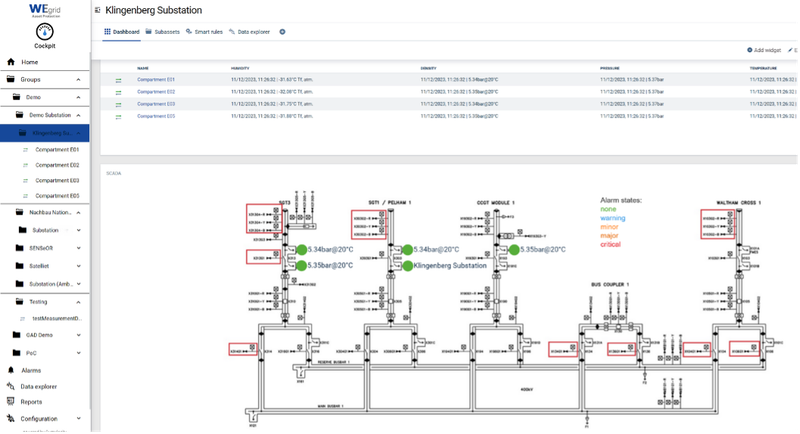Click the DENSITY column header
The image size is (800, 434).
point(429,68)
